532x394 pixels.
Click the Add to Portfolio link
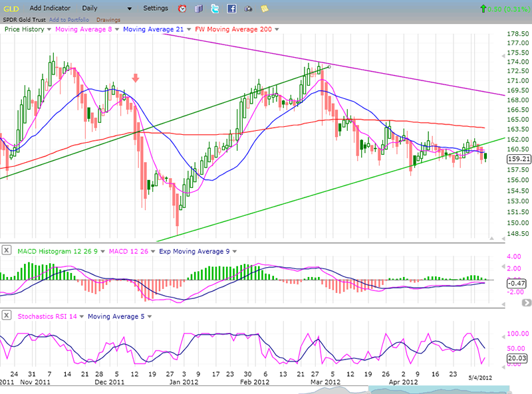pyautogui.click(x=70, y=20)
